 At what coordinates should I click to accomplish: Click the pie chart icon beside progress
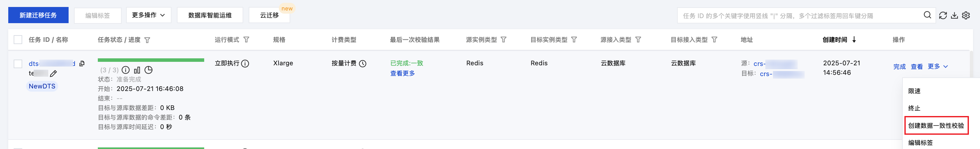tap(149, 70)
